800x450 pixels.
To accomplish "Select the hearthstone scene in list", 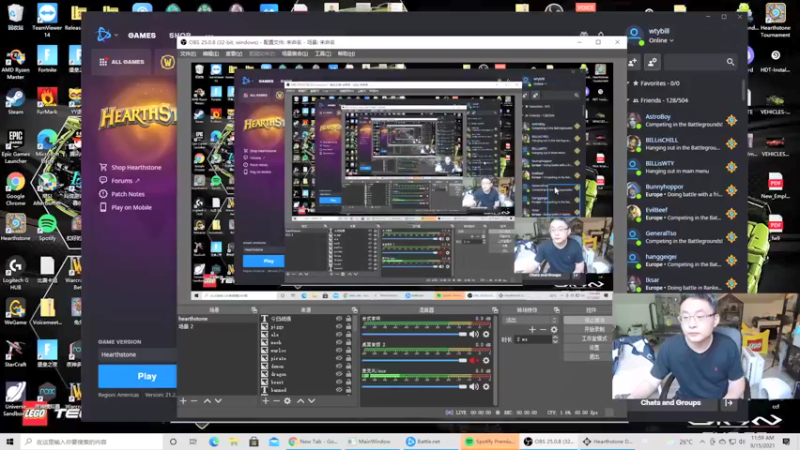I will pos(217,318).
